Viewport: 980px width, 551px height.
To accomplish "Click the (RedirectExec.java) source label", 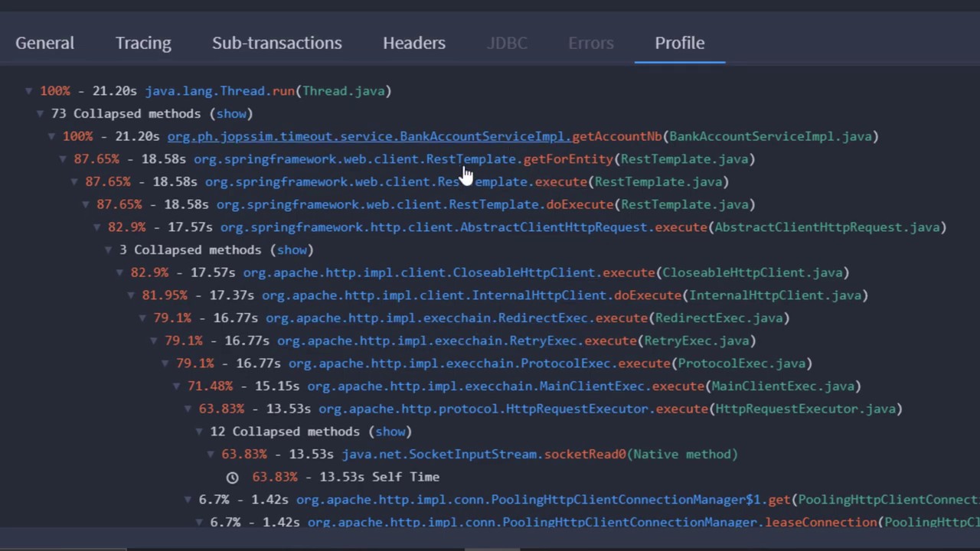I will click(x=718, y=318).
